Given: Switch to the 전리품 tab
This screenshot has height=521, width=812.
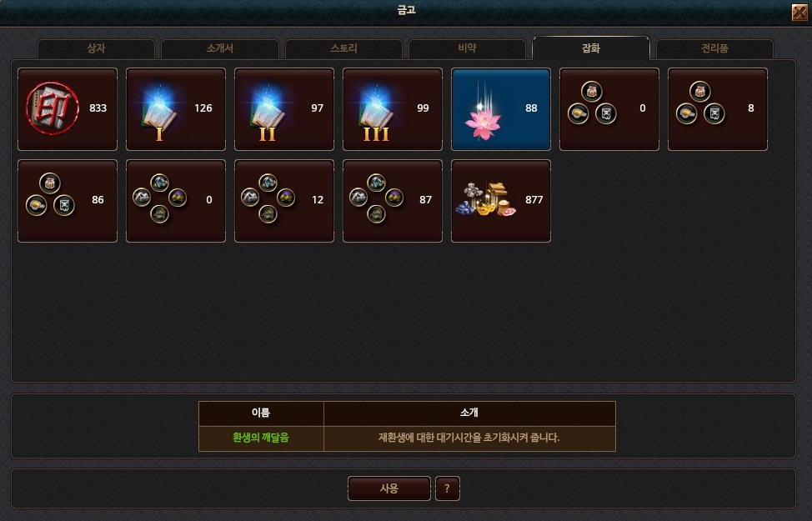Looking at the screenshot, I should click(x=714, y=48).
